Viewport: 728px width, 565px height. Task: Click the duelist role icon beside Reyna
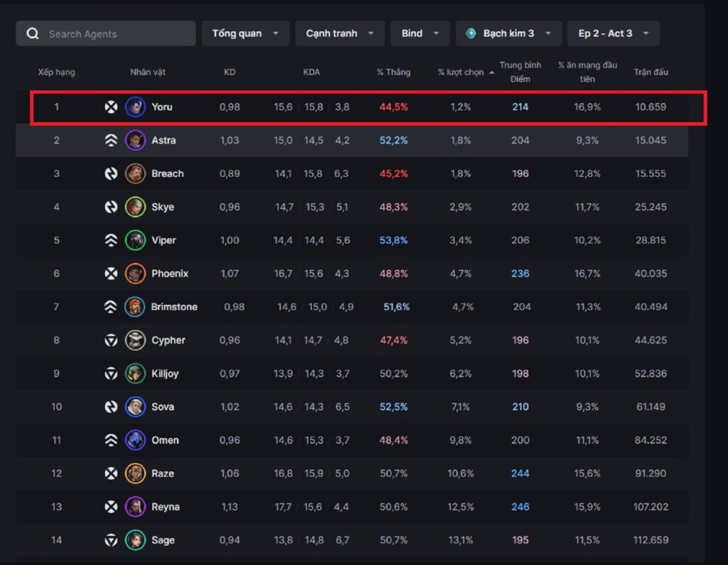pos(111,507)
